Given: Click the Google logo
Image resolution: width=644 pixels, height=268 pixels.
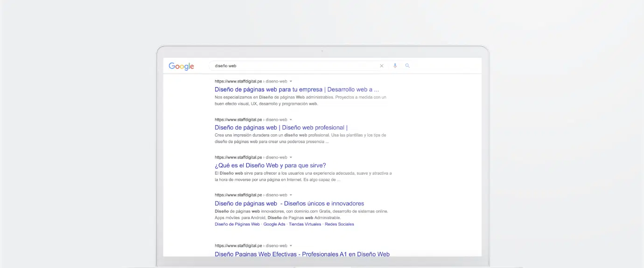Looking at the screenshot, I should (181, 66).
